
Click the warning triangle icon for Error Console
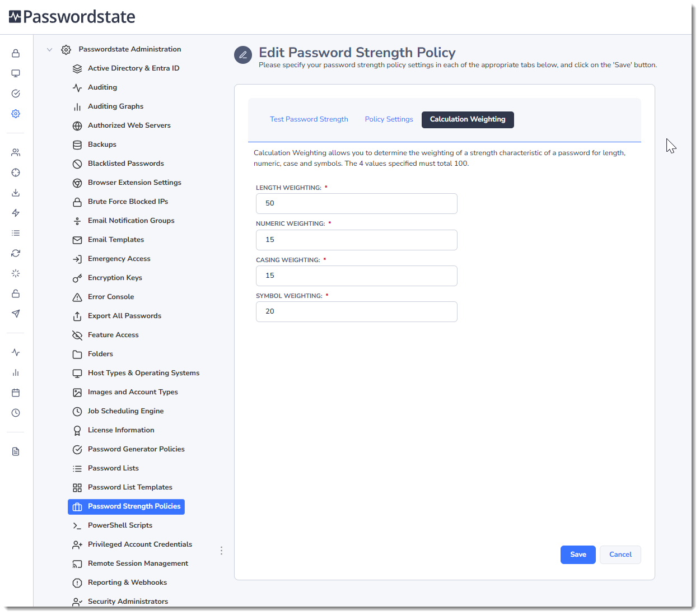(77, 297)
